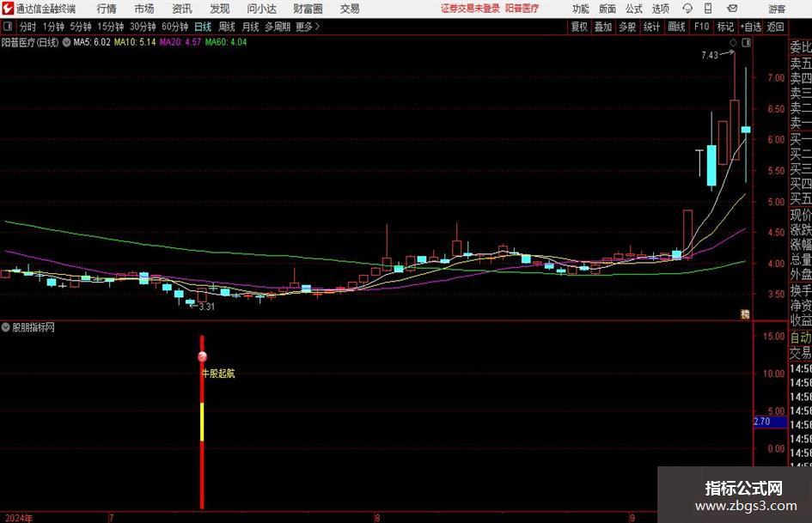Click the diamond icon above the chart
The image size is (812, 523).
point(733,43)
